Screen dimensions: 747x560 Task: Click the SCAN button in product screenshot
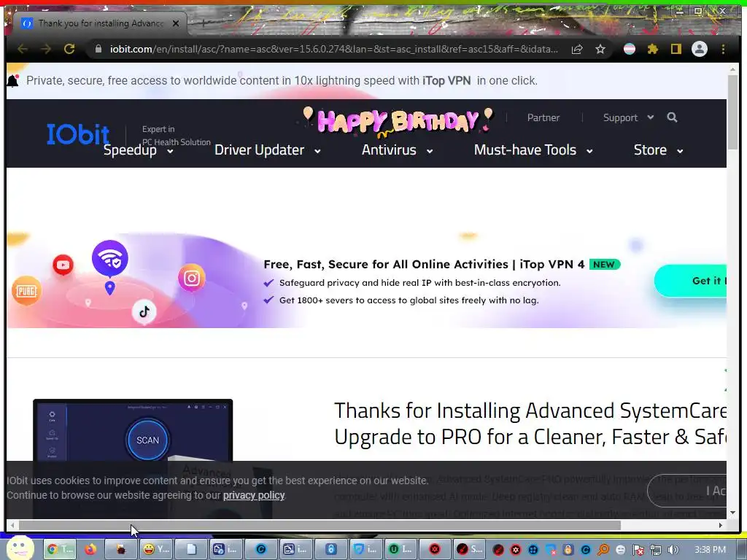pos(147,440)
